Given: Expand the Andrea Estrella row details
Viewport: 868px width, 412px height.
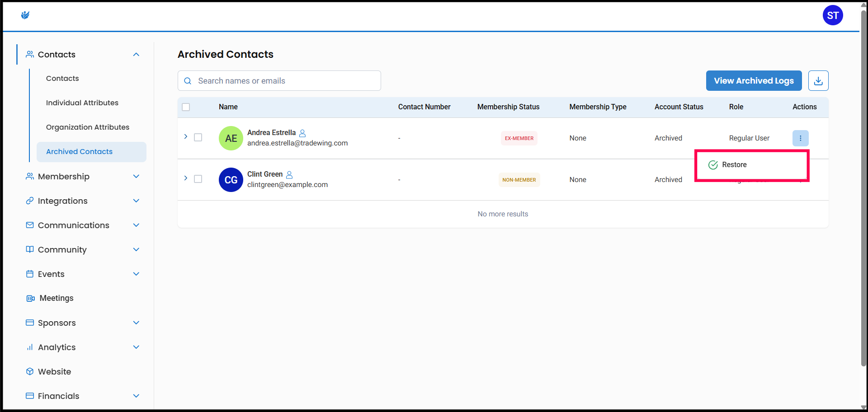Looking at the screenshot, I should (185, 136).
